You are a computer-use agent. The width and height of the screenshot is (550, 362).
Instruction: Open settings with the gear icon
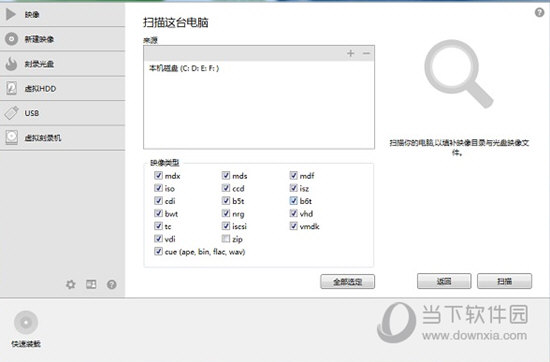click(71, 284)
